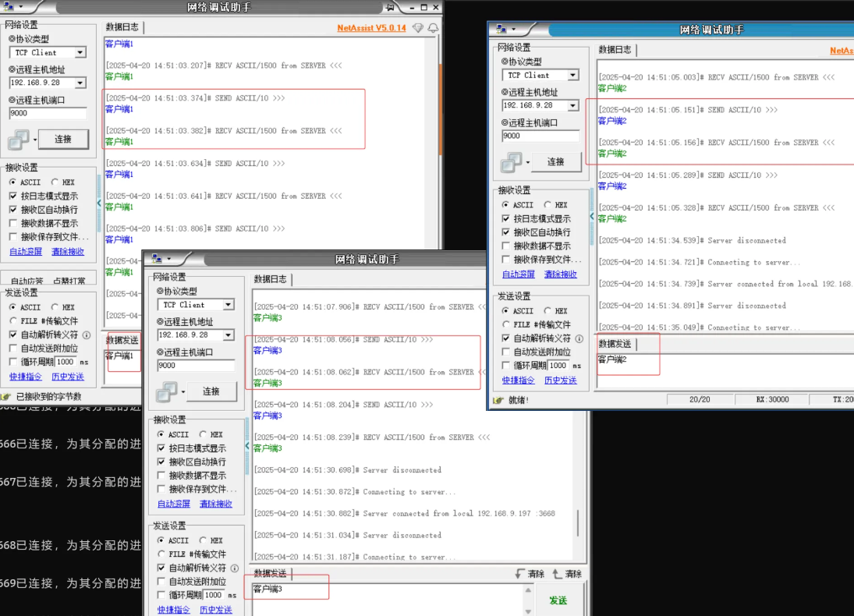Open the 192.168.9.28 address dropdown in the 客户端3 window
Image resolution: width=854 pixels, height=616 pixels.
click(x=229, y=335)
